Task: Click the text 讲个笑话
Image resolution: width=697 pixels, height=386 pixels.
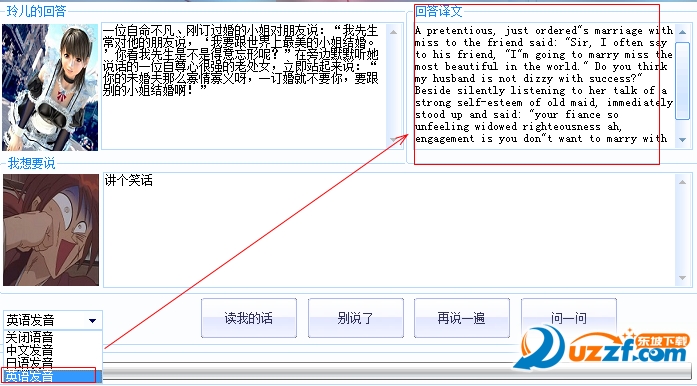Action: 128,180
